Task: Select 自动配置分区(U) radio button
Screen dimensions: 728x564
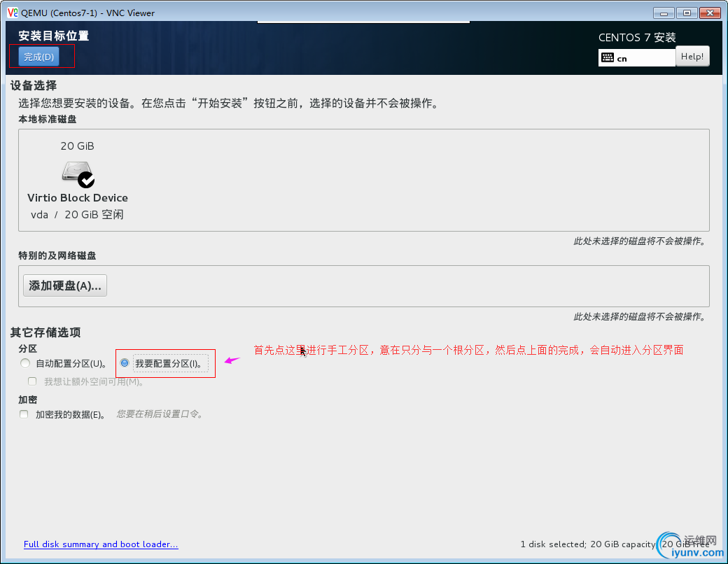Action: pyautogui.click(x=25, y=363)
